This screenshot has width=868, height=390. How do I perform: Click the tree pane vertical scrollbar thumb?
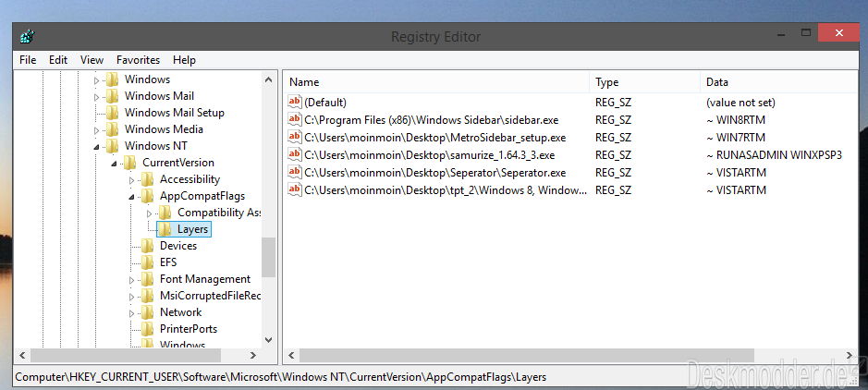(268, 257)
